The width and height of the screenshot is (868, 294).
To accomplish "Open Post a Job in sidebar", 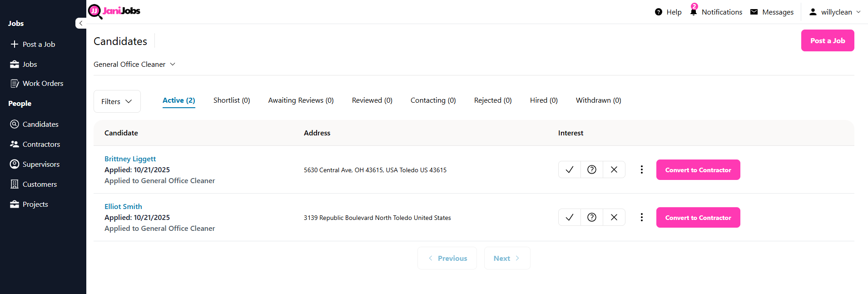I will tap(33, 44).
